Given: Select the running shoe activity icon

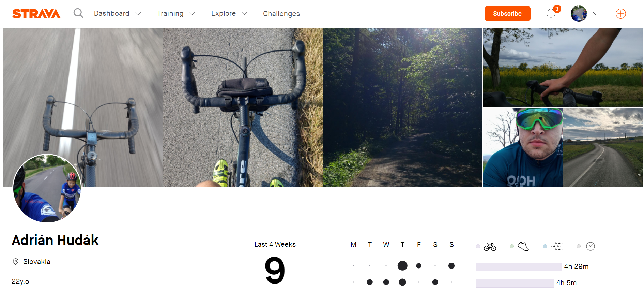Looking at the screenshot, I should tap(523, 246).
